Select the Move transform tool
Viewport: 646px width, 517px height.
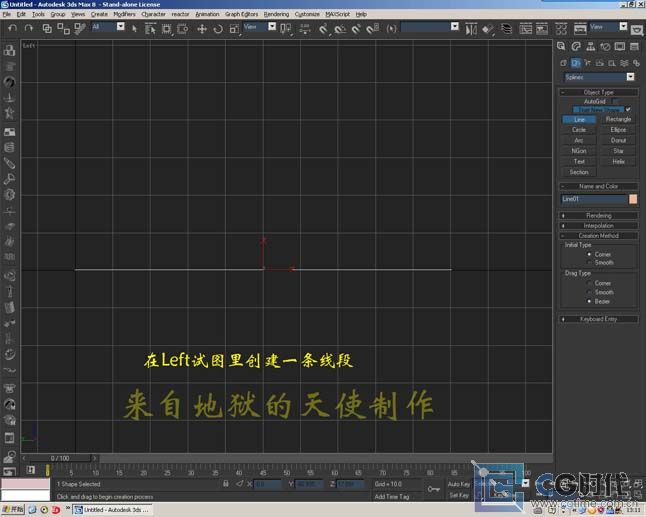click(x=201, y=28)
